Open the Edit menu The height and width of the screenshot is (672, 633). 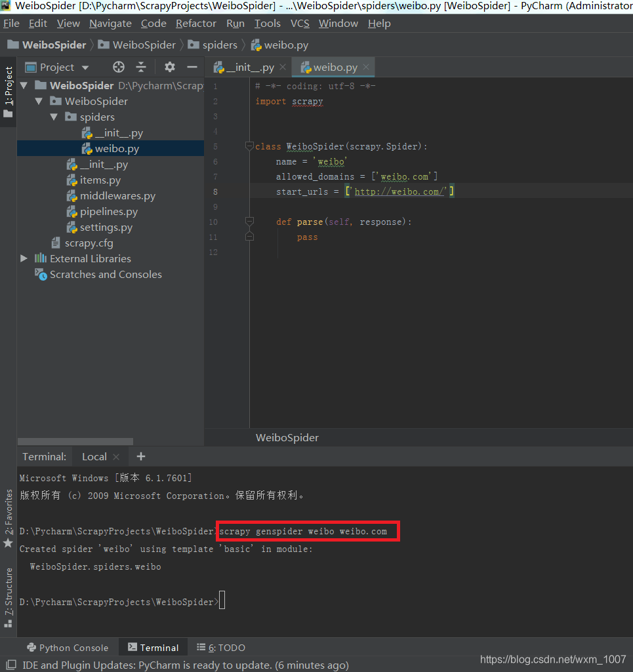[x=38, y=24]
